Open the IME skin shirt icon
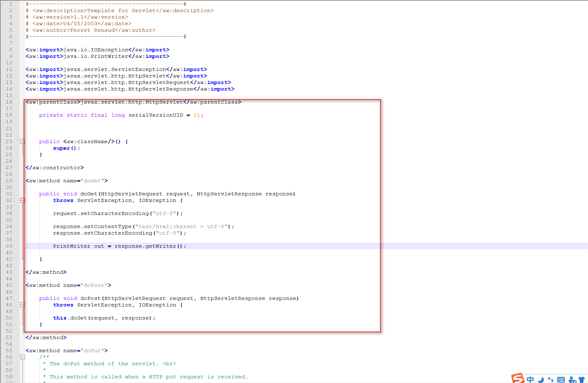Viewport: 588px width, 383px height. [581, 380]
